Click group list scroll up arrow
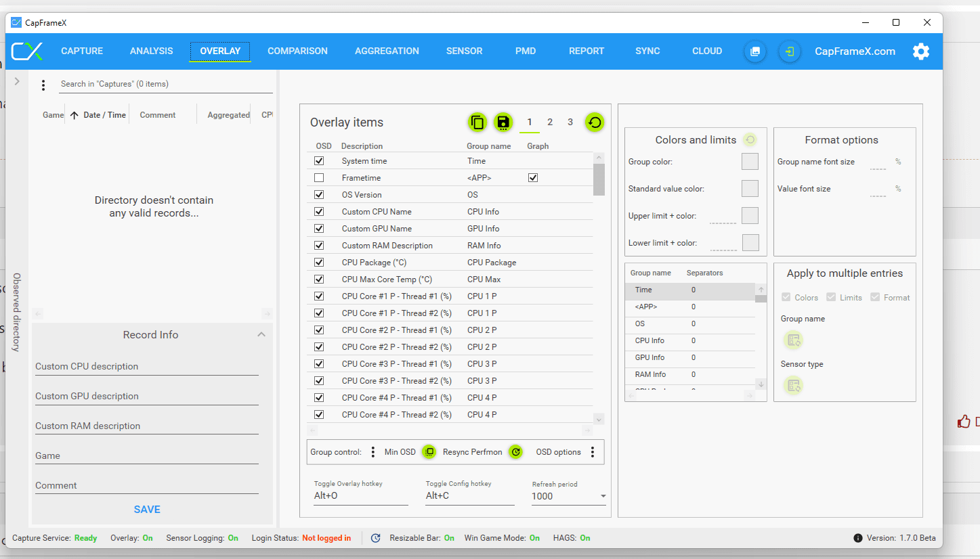This screenshot has width=980, height=559. (761, 290)
